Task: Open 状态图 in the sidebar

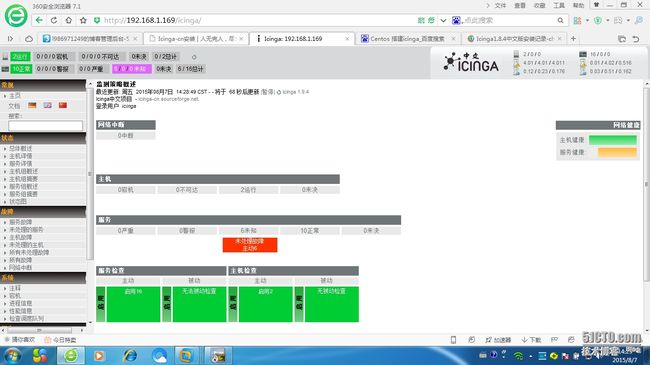Action: pos(18,201)
